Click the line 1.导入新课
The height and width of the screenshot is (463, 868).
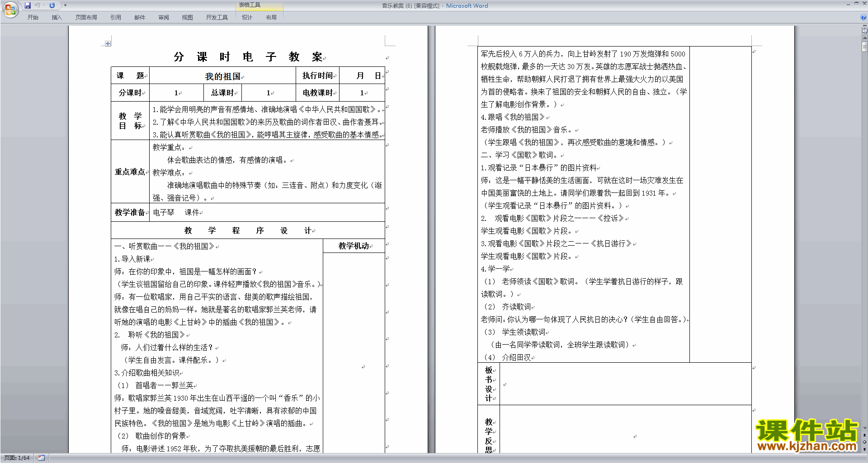click(132, 259)
